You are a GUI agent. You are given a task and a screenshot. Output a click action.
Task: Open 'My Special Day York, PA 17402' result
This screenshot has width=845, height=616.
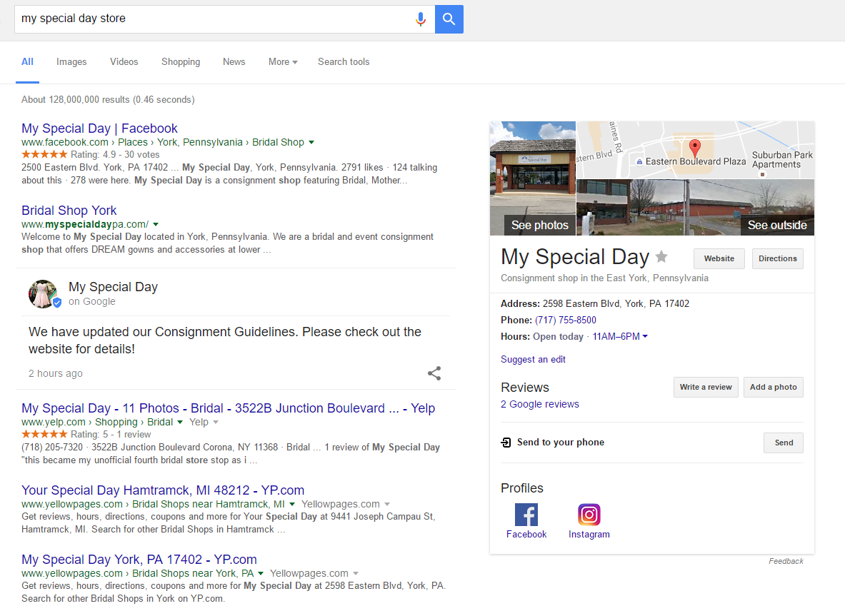139,560
